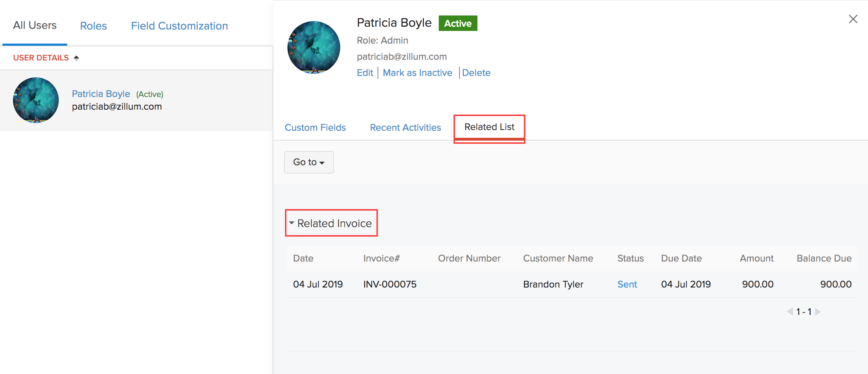The width and height of the screenshot is (868, 374).
Task: Open Patricia Boyle name link in list
Action: [x=101, y=94]
